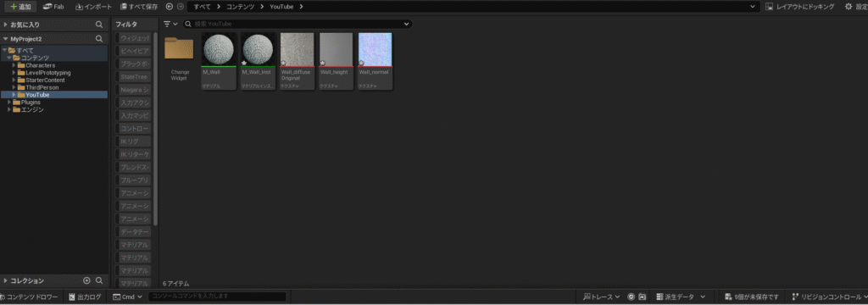Screen dimensions: 868x305
Task: Click the search icon beside MyProject2
Action: [99, 39]
